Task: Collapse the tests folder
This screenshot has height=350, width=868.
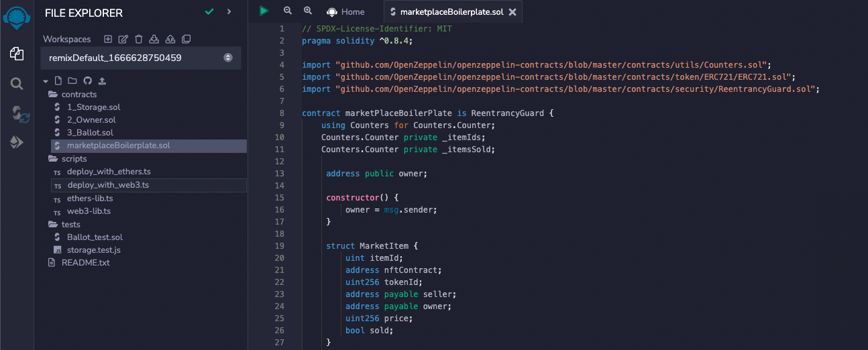Action: (64, 225)
